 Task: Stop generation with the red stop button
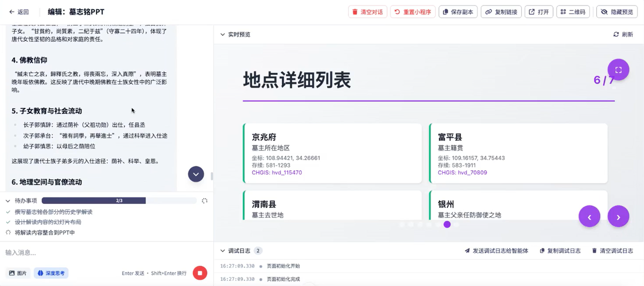200,273
